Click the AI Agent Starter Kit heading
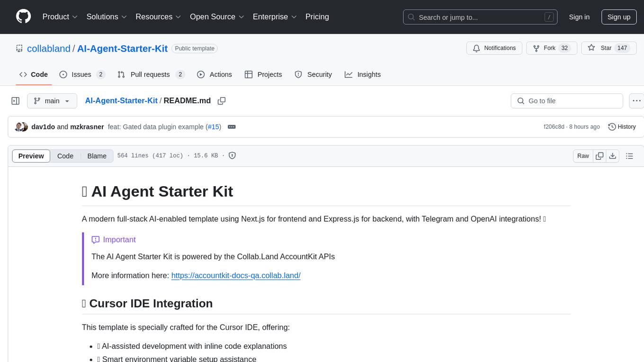Viewport: 644px width, 362px height. pyautogui.click(x=158, y=191)
